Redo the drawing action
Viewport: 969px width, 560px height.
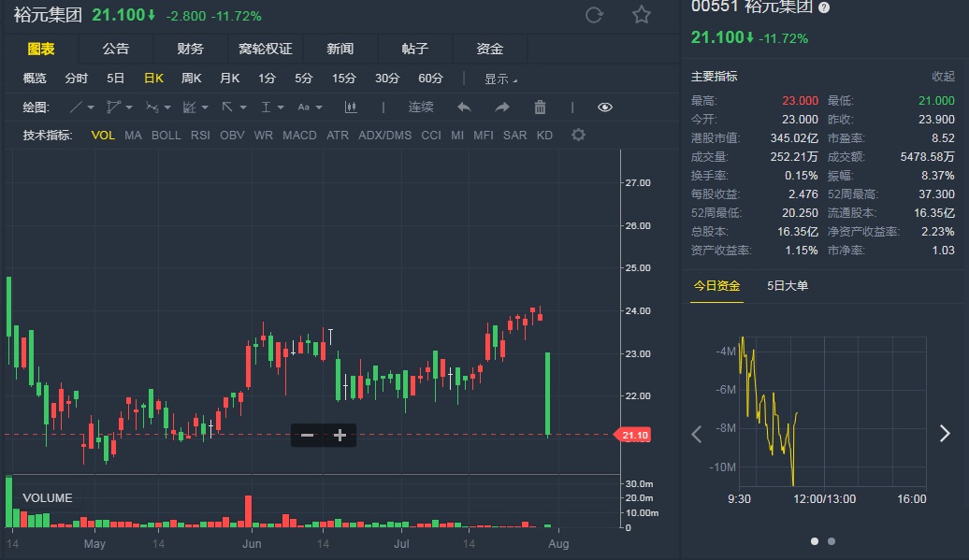click(502, 108)
